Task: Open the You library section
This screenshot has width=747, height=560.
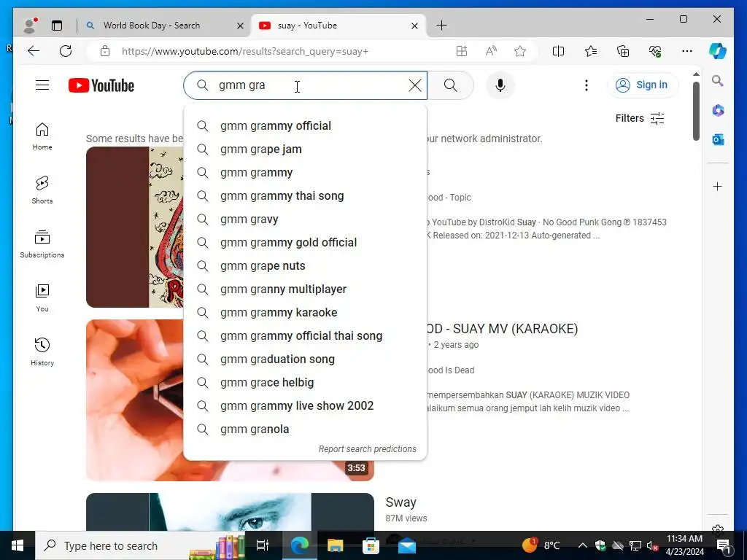Action: click(42, 298)
